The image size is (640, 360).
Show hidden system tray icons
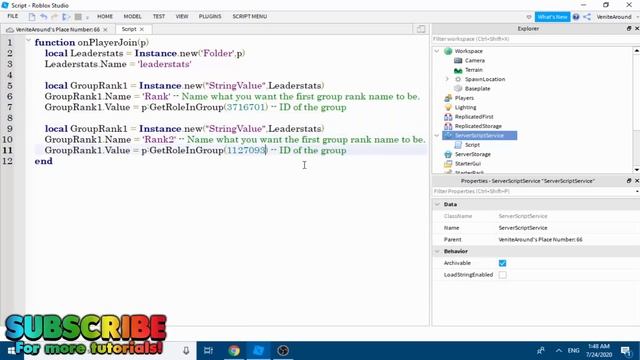tap(558, 351)
